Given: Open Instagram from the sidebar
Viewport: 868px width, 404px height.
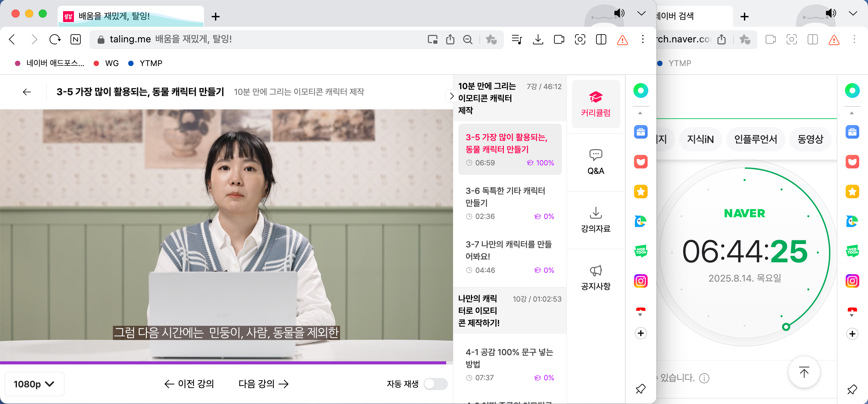Looking at the screenshot, I should 640,281.
